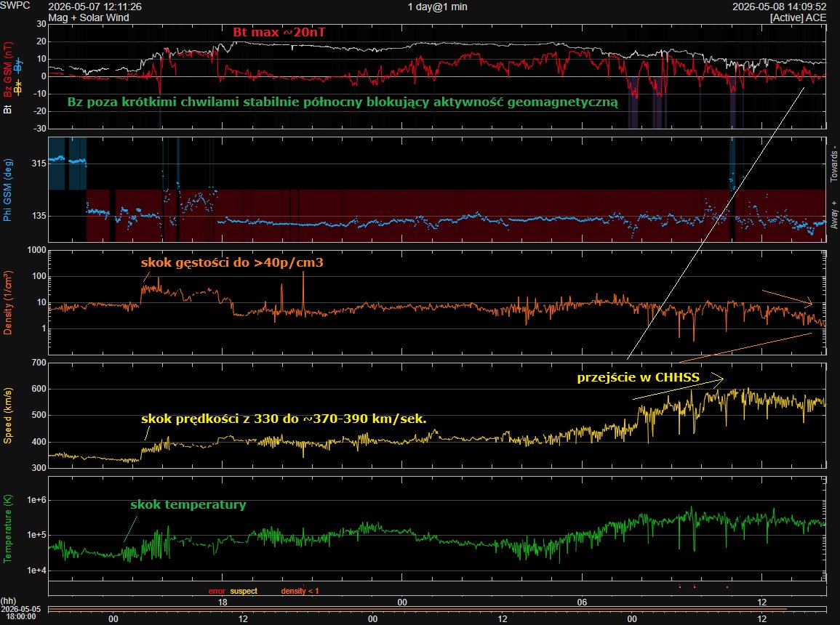The height and width of the screenshot is (625, 840).
Task: Click the (hh) time axis unit label
Action: (x=7, y=602)
